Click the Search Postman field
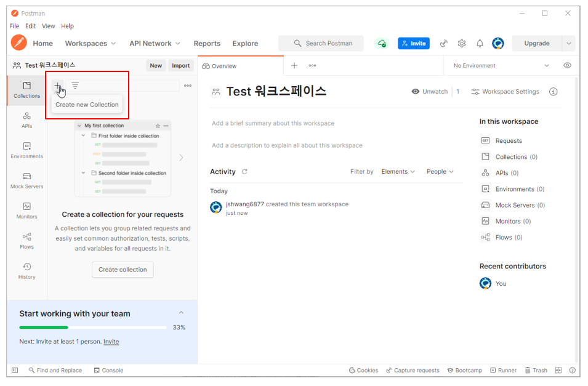The width and height of the screenshot is (588, 386). tap(321, 44)
